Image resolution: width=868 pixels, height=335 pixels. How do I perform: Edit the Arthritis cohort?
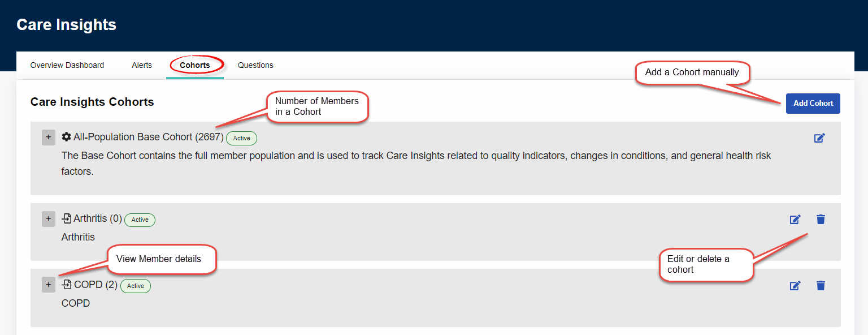(x=795, y=219)
